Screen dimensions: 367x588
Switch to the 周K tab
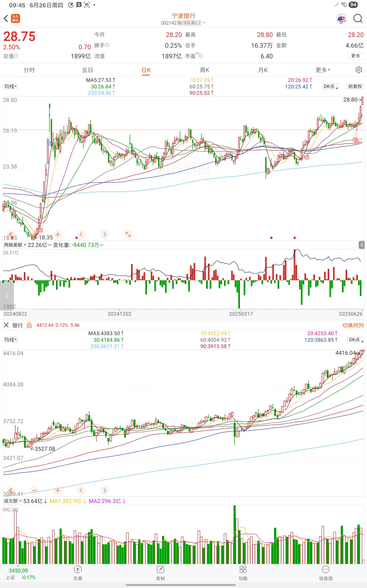(x=205, y=70)
